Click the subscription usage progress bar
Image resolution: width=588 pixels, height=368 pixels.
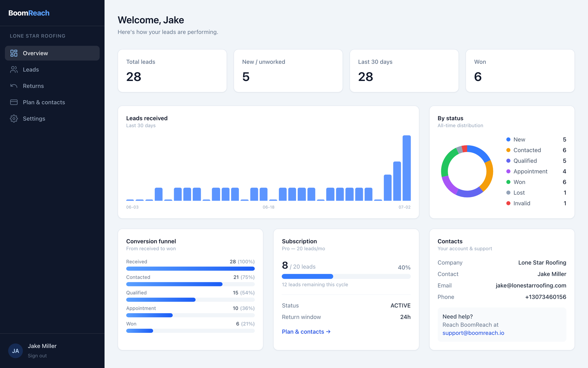coord(346,276)
